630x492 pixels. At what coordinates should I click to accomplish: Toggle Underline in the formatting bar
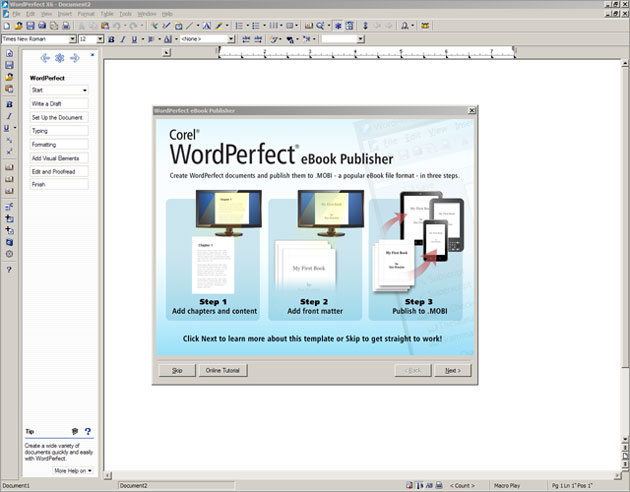[134, 39]
